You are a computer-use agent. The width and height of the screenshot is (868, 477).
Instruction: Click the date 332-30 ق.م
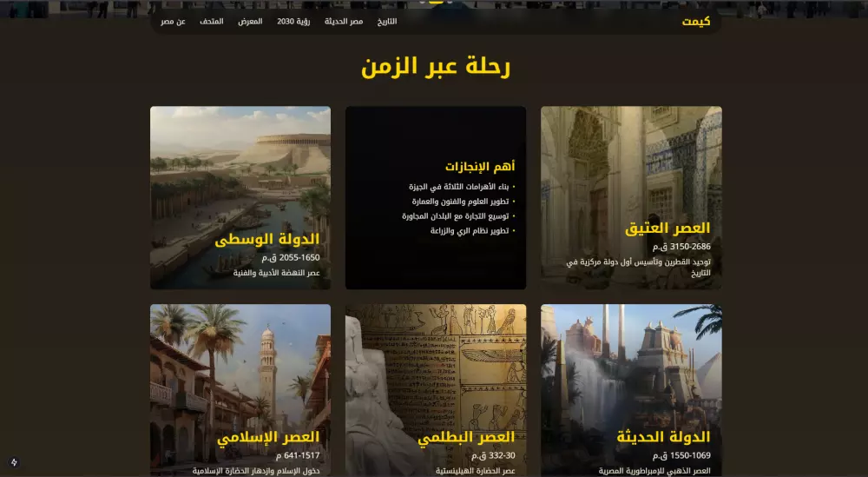click(x=493, y=455)
